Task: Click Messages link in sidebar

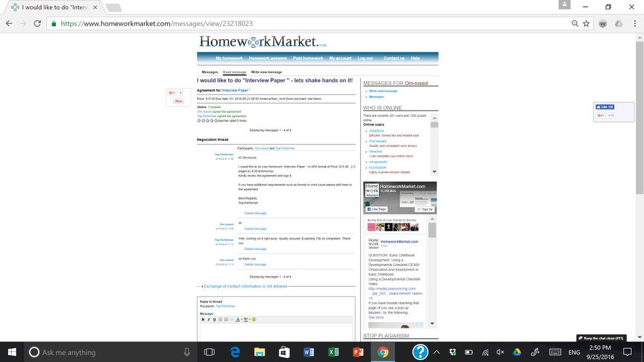Action: pyautogui.click(x=376, y=97)
